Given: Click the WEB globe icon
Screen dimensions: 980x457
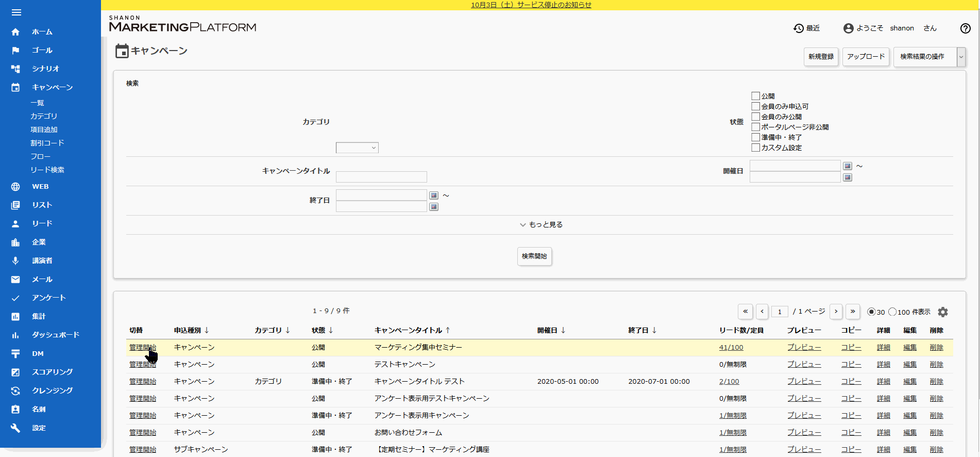Looking at the screenshot, I should click(15, 187).
